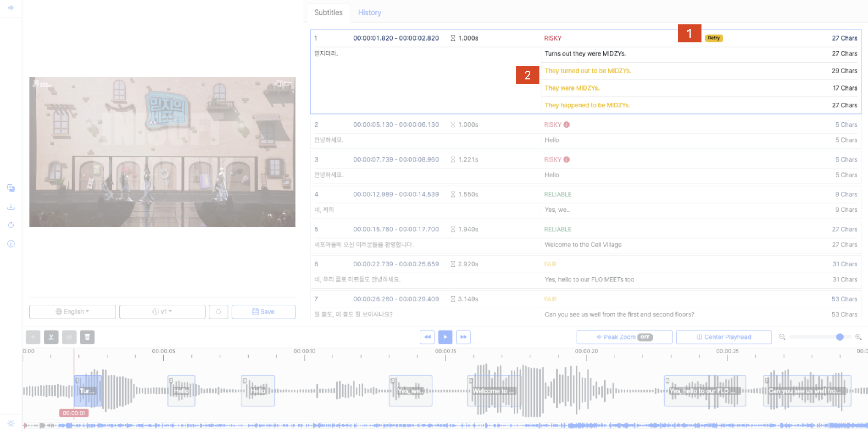Image resolution: width=868 pixels, height=432 pixels.
Task: Switch to the Subtitles tab
Action: coord(329,12)
